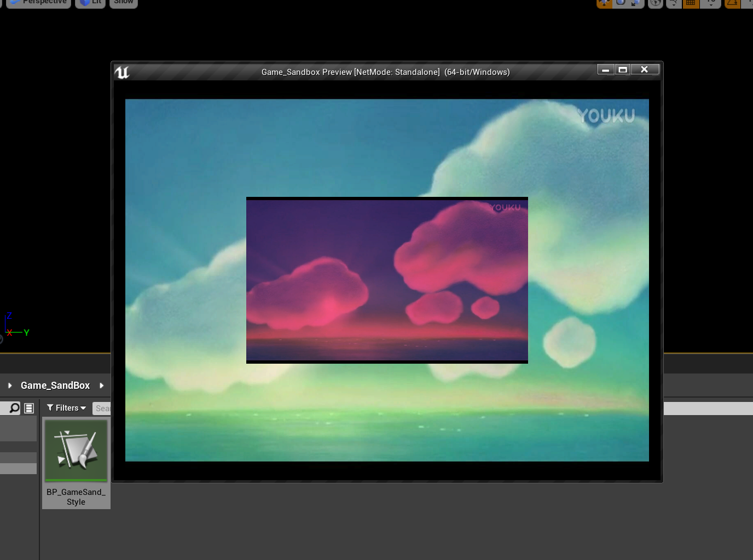Click the sources panel list icon

pos(28,407)
